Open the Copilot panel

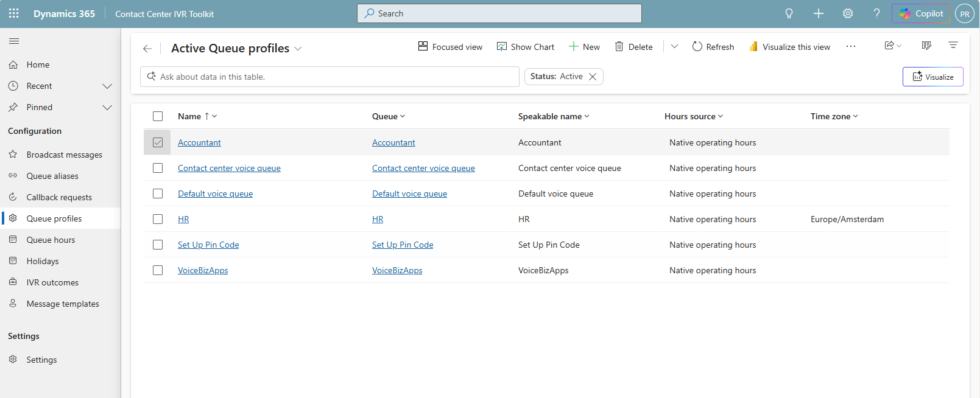point(921,13)
